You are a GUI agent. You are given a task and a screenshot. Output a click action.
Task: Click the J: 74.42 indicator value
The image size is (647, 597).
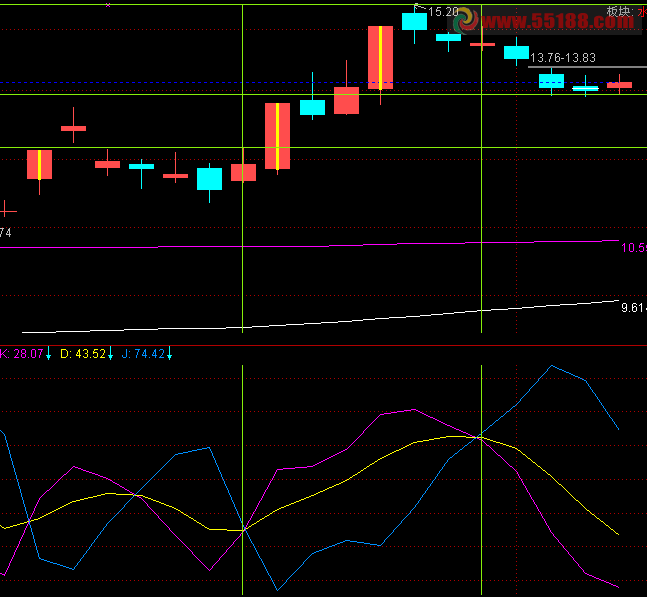(x=143, y=354)
